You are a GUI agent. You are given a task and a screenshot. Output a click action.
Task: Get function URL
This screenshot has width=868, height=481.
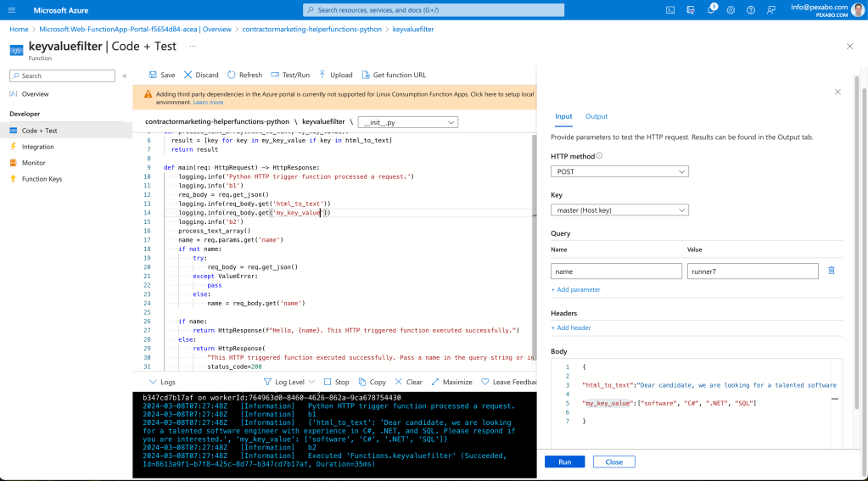[394, 75]
